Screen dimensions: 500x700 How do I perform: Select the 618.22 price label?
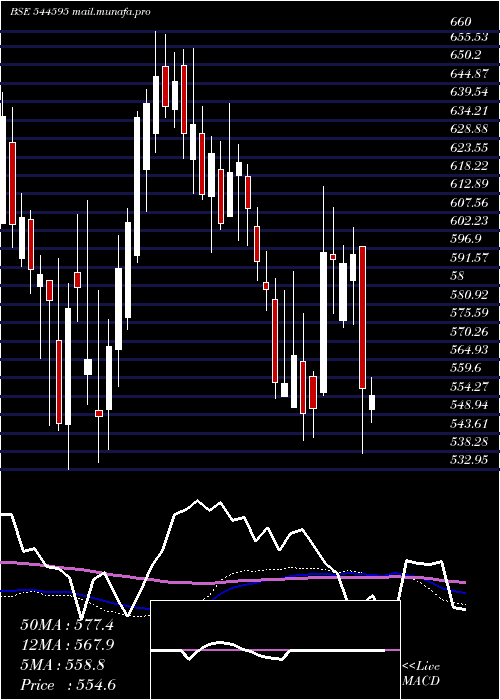pos(469,166)
